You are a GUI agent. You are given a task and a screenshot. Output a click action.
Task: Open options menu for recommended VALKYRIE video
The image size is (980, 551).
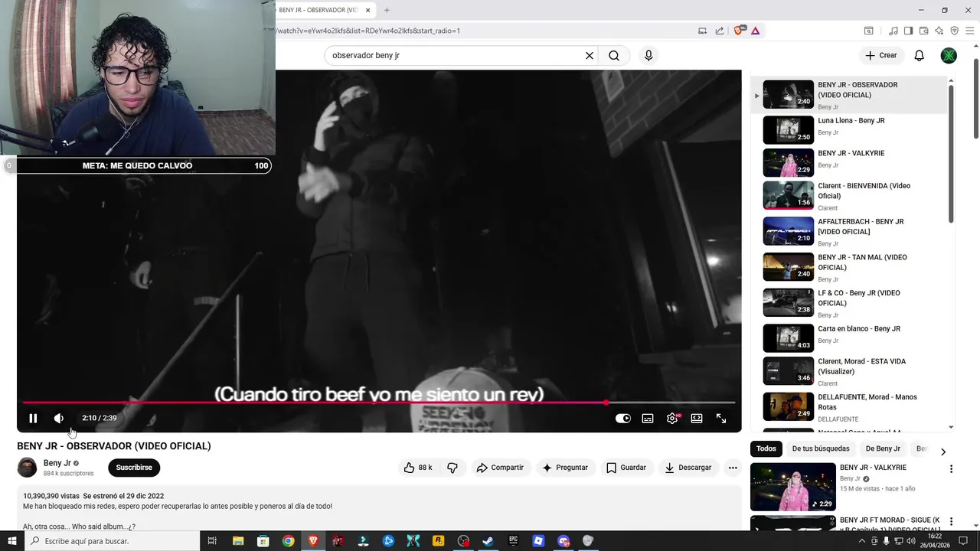[951, 469]
